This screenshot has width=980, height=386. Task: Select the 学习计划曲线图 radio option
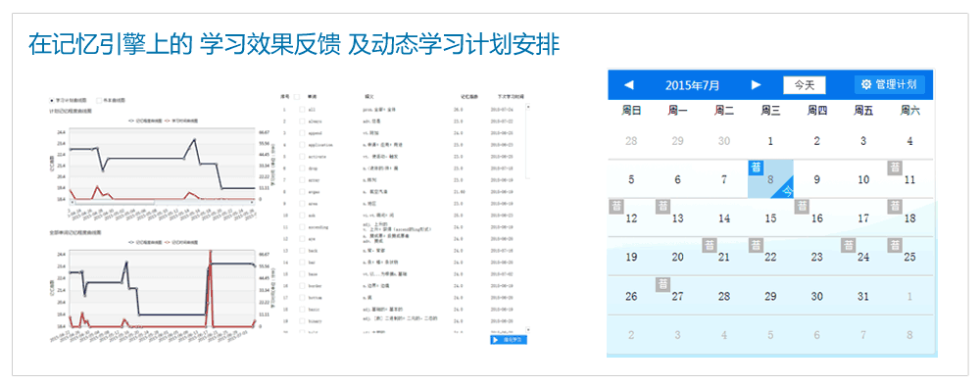click(51, 99)
